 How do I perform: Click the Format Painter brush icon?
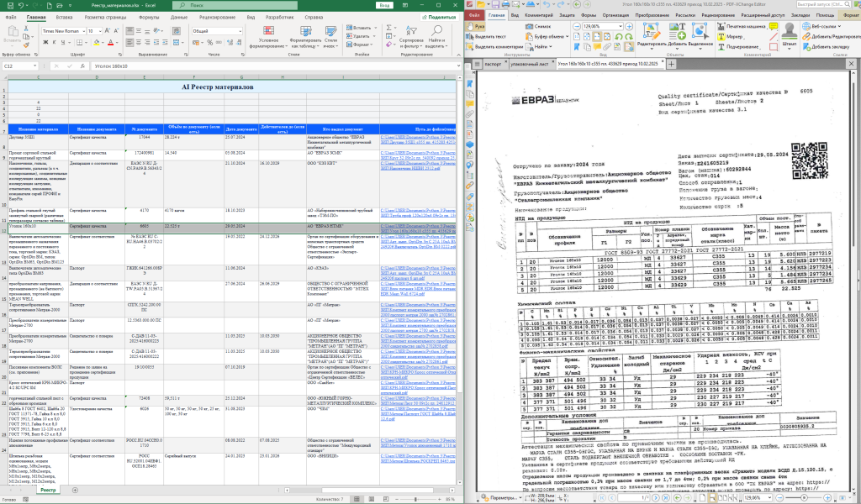(26, 46)
